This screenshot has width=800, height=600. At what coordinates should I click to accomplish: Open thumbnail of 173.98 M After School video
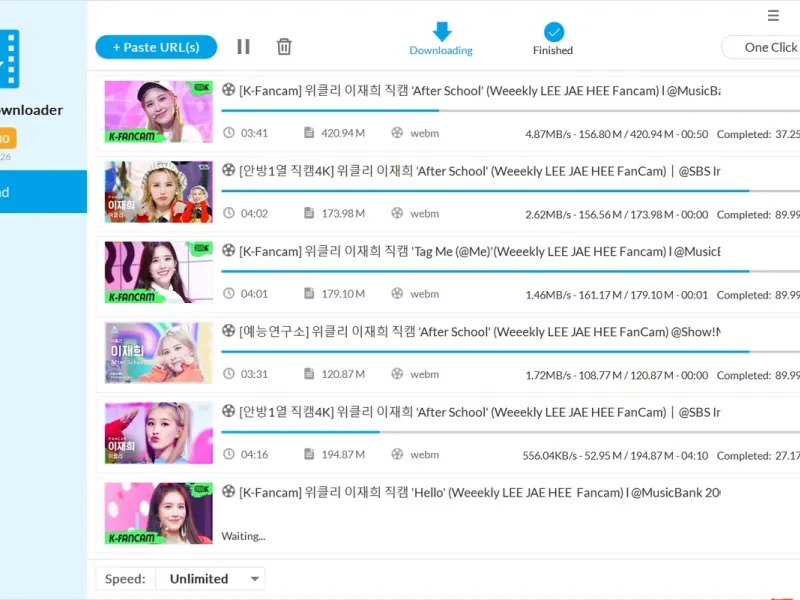point(159,192)
